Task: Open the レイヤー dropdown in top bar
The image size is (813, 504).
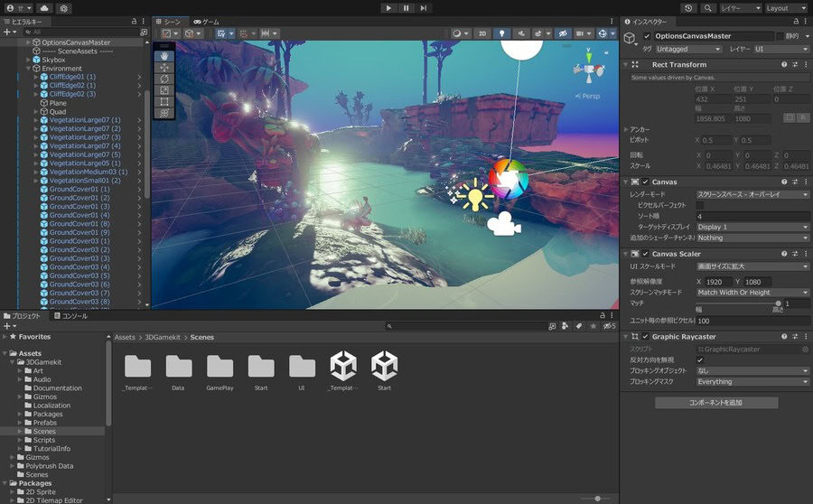Action: pyautogui.click(x=740, y=8)
